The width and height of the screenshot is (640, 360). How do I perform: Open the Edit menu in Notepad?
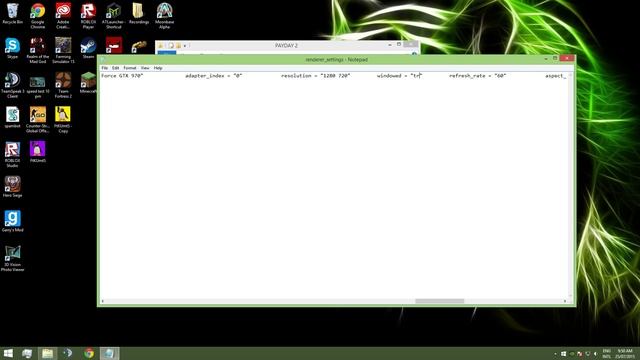click(x=116, y=68)
